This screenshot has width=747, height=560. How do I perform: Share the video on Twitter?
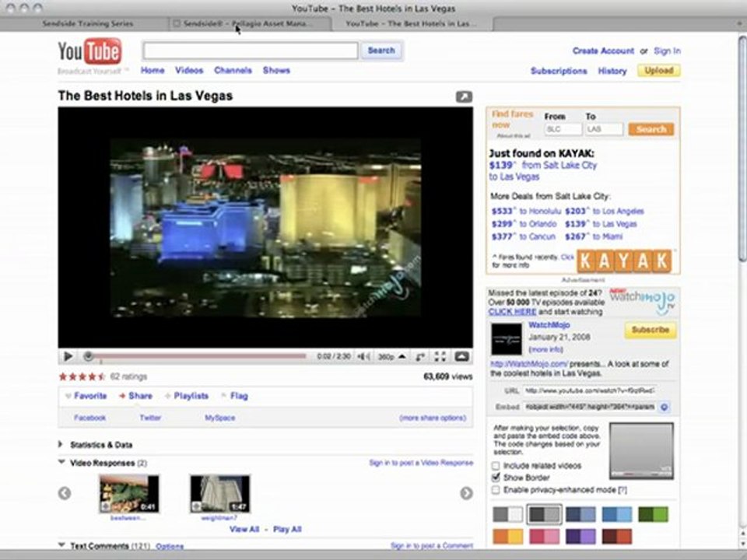point(150,418)
